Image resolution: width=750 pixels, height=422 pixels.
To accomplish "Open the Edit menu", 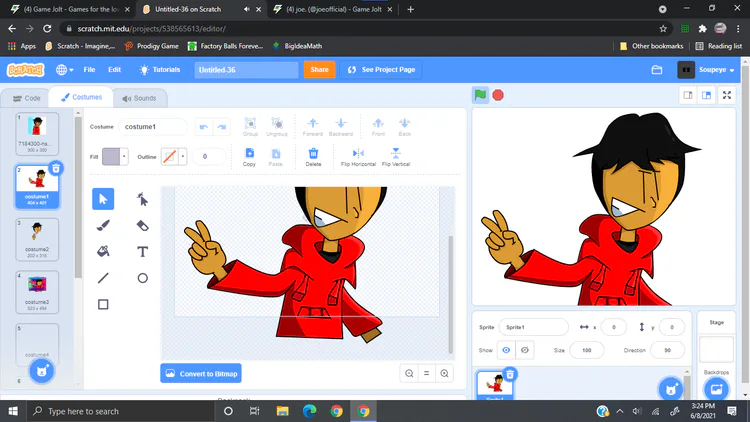I will coord(114,70).
